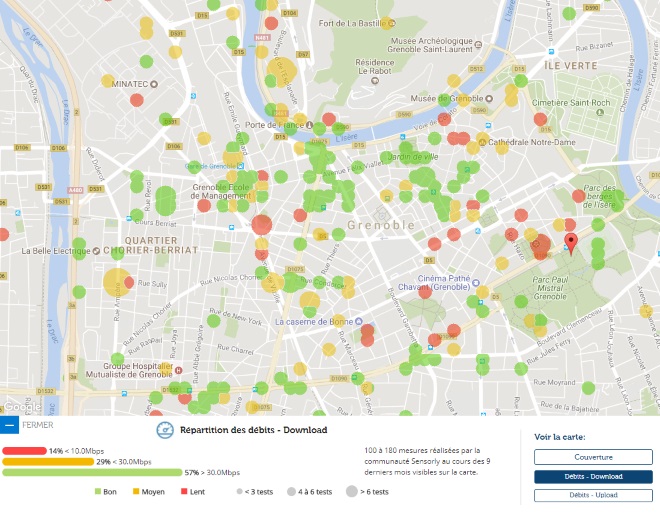Click the '> 6 tests' legend circle
This screenshot has width=660, height=516.
pyautogui.click(x=352, y=491)
